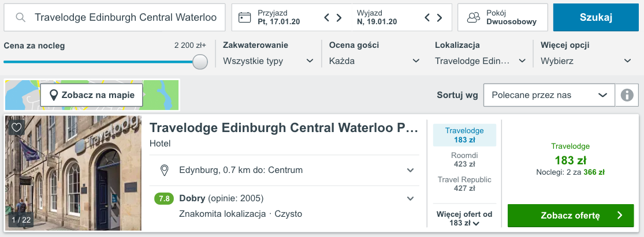Click the Travelodge Edinburgh search field
644x237 pixels.
click(x=114, y=17)
